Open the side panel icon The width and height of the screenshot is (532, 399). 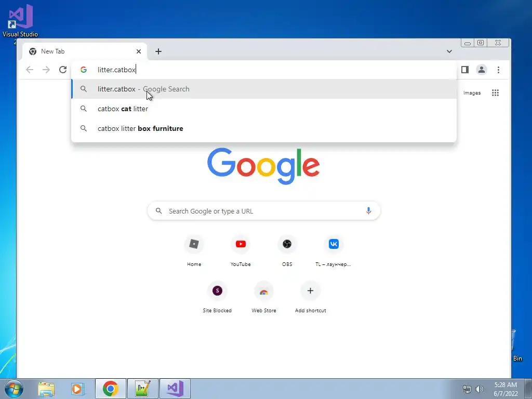pyautogui.click(x=465, y=70)
